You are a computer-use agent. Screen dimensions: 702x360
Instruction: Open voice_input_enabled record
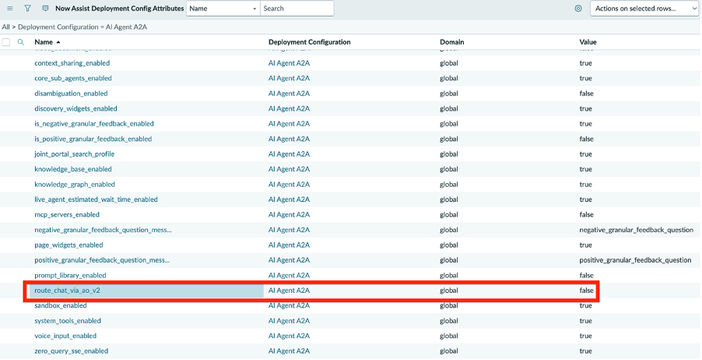(65, 336)
